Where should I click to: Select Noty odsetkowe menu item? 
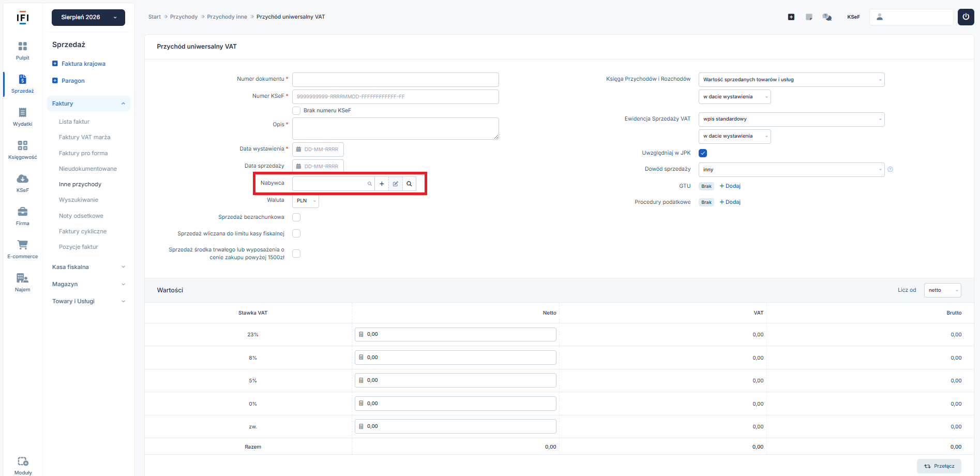coord(81,216)
